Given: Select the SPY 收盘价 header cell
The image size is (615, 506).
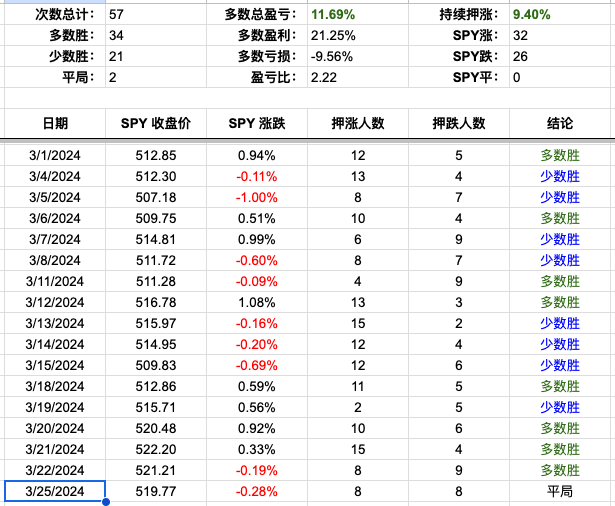Looking at the screenshot, I should pyautogui.click(x=156, y=123).
